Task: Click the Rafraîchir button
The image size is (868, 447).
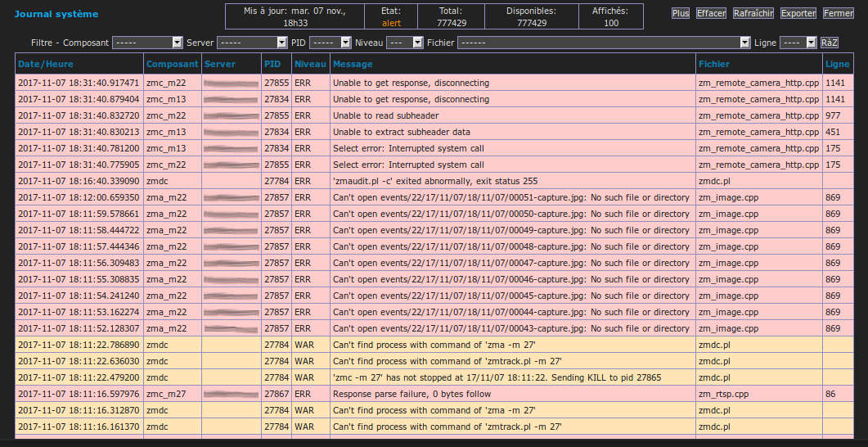Action: (753, 13)
